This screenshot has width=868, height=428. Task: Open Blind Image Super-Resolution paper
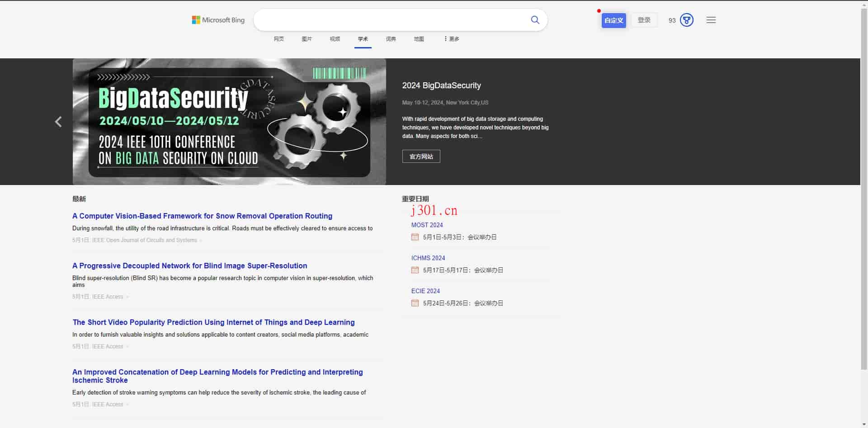[x=189, y=266]
